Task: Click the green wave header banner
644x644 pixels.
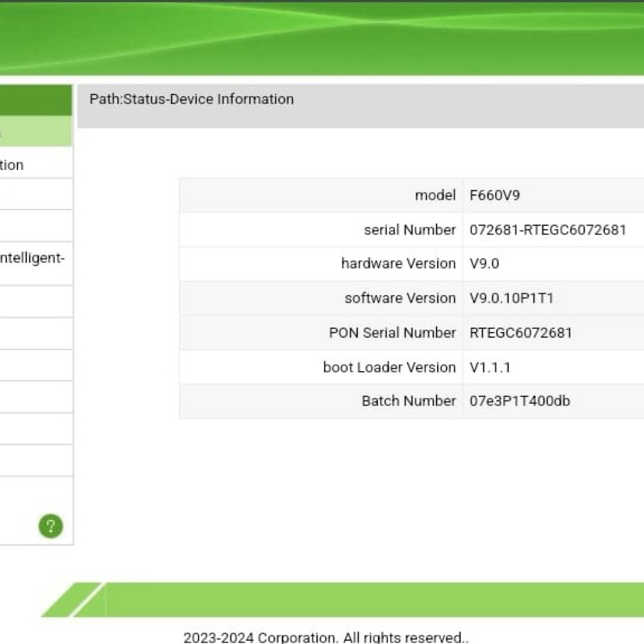Action: click(x=322, y=38)
